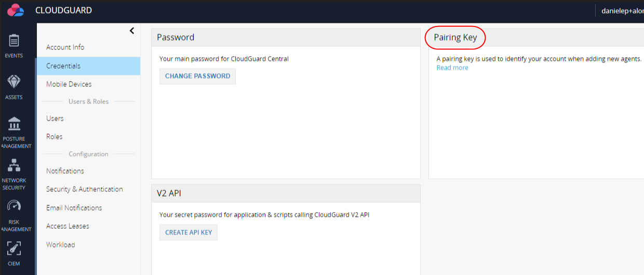Screen dimensions: 644x275
Task: Open Mobile Devices settings
Action: 69,84
